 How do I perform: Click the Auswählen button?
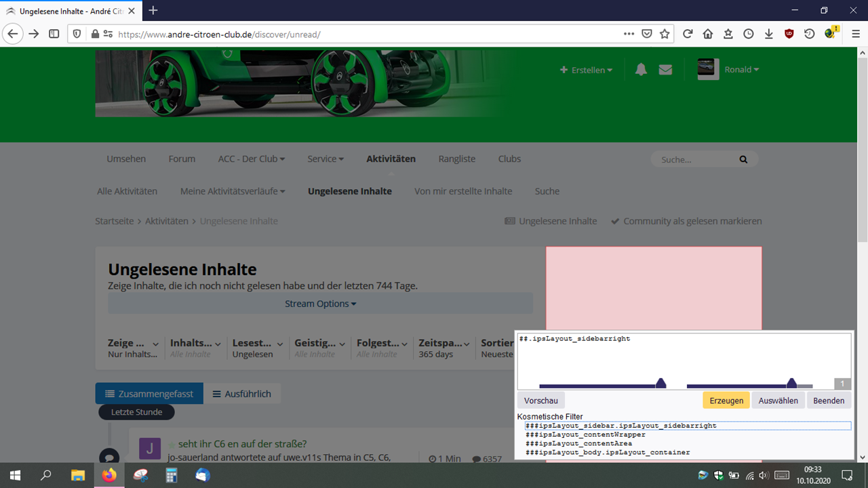coord(778,401)
